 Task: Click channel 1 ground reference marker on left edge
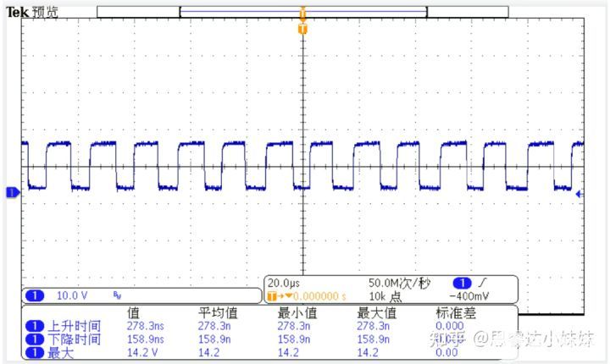[13, 192]
